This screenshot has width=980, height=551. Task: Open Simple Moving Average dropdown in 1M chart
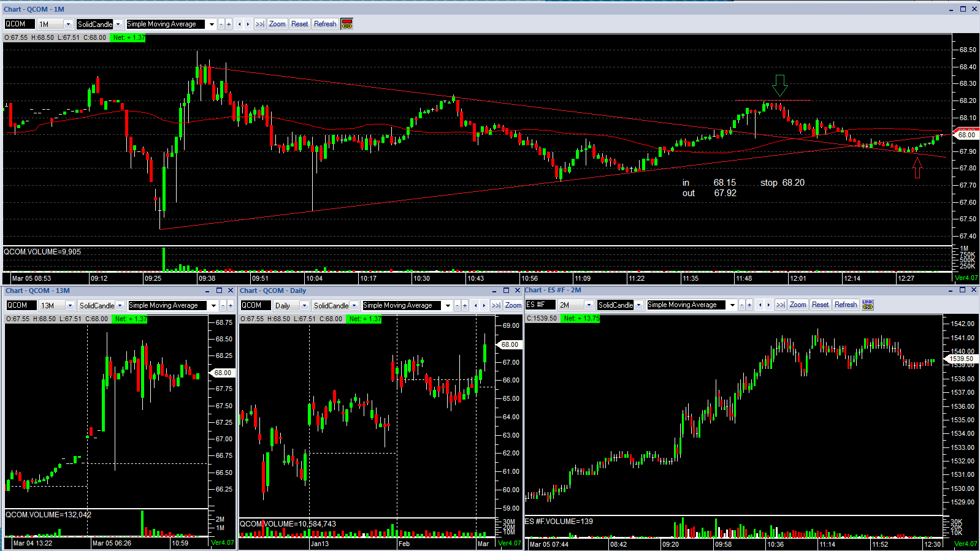coord(212,24)
